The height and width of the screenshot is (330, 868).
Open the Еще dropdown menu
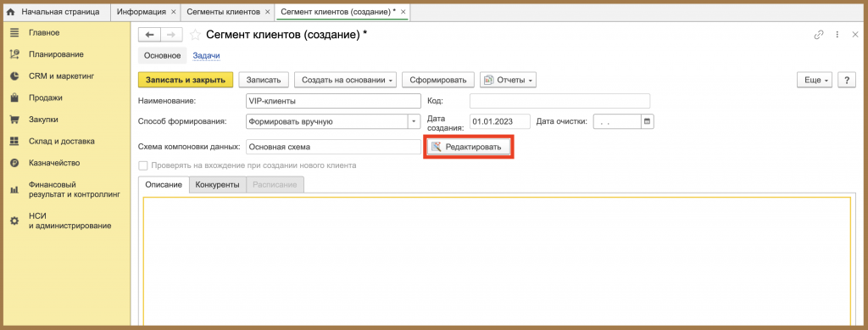815,80
